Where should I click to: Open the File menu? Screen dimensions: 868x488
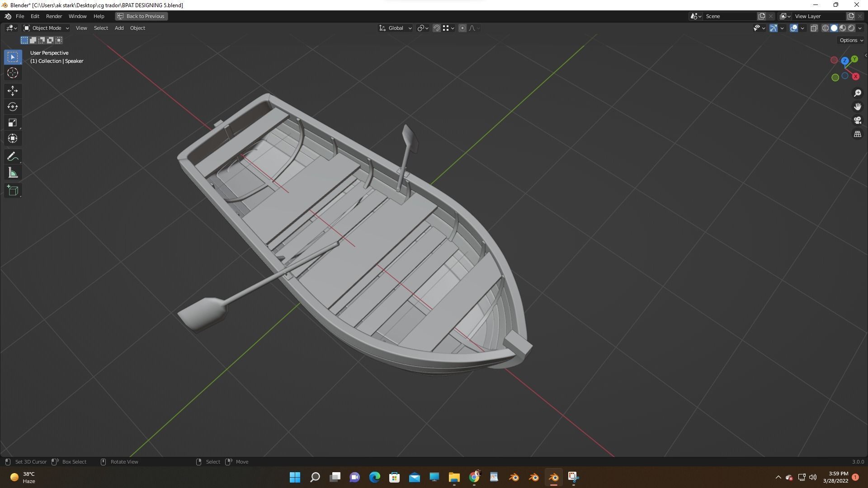20,16
